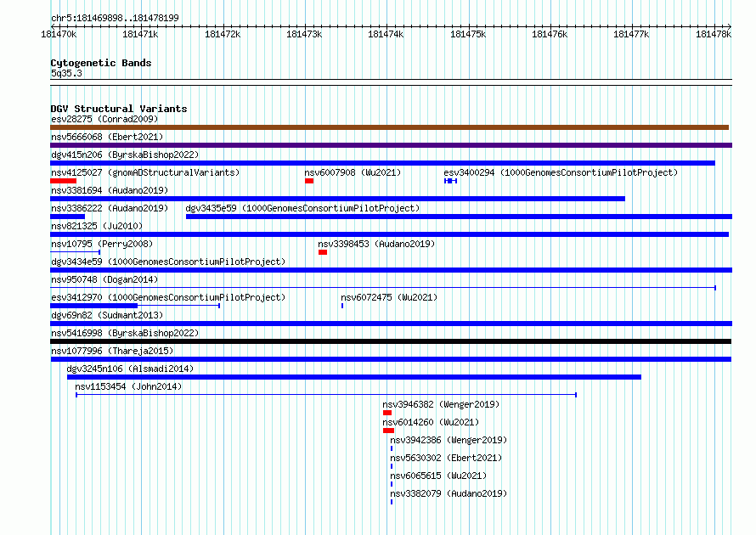The height and width of the screenshot is (535, 756).
Task: Click the tiny nsv6072475 variant mark
Action: (x=342, y=306)
